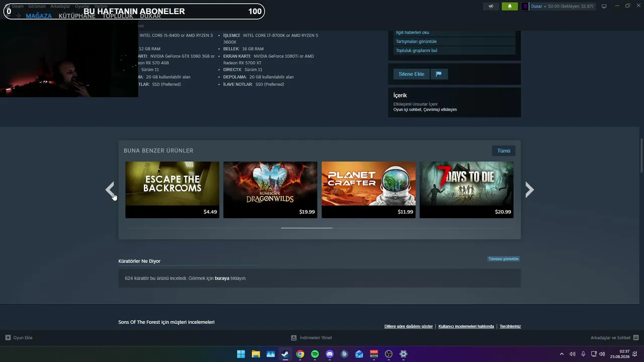Select the 'BUNA BENZER ÜRÜNLER' heading
Image resolution: width=644 pixels, height=362 pixels.
pos(158,151)
